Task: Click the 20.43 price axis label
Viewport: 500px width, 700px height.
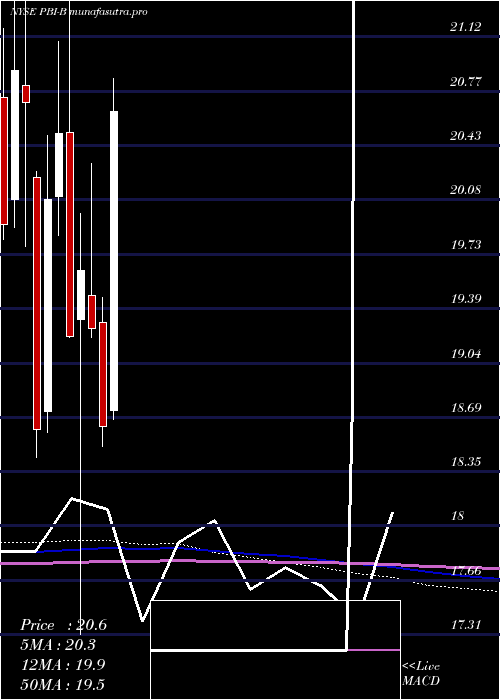Action: pos(466,136)
